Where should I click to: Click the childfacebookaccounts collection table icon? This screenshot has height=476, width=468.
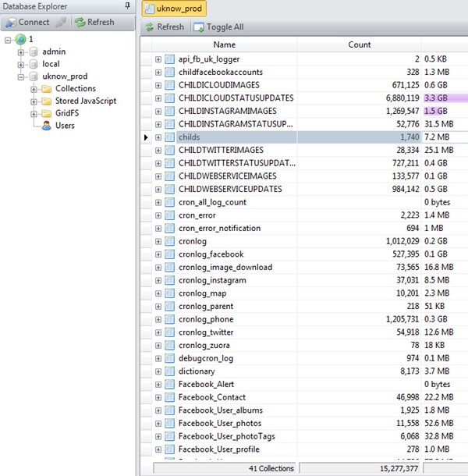pyautogui.click(x=170, y=73)
